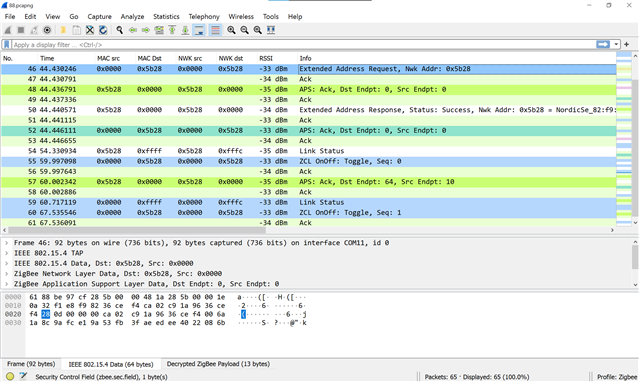Apply display filter arrow button
The width and height of the screenshot is (639, 382).
click(603, 44)
